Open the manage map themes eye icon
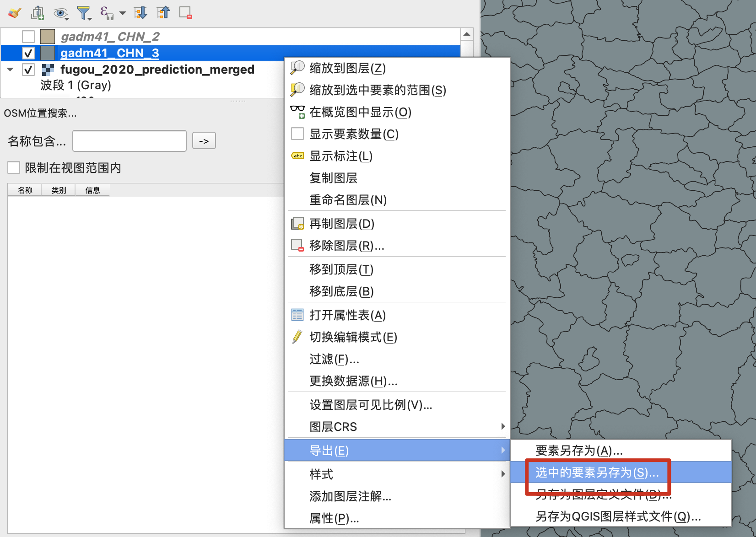 click(x=60, y=13)
